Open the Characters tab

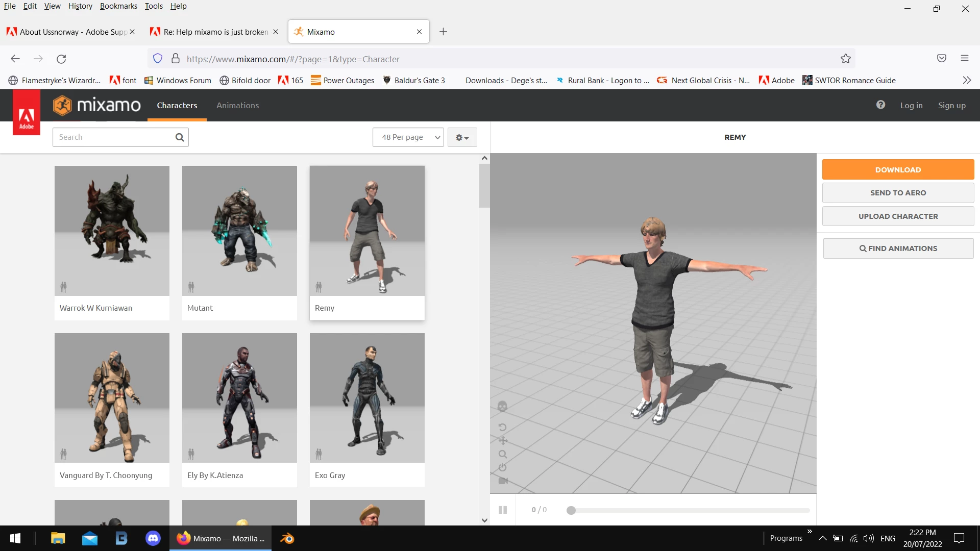tap(177, 105)
